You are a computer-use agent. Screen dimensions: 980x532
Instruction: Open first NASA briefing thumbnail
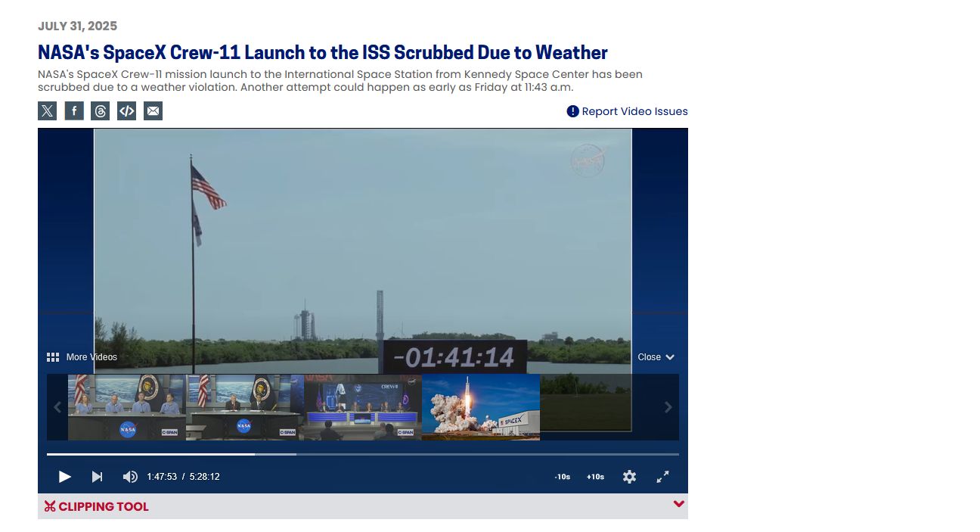(x=127, y=407)
